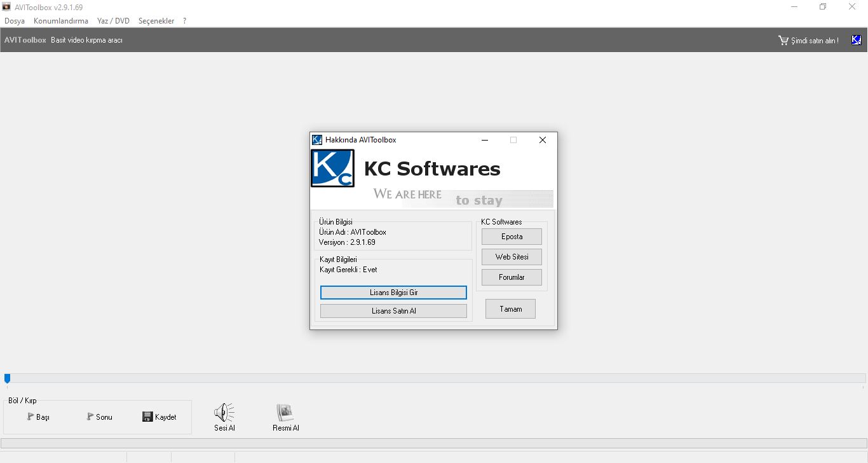Click the 'Ürün Adı : AVIToolbox' text
This screenshot has width=868, height=463.
click(353, 232)
